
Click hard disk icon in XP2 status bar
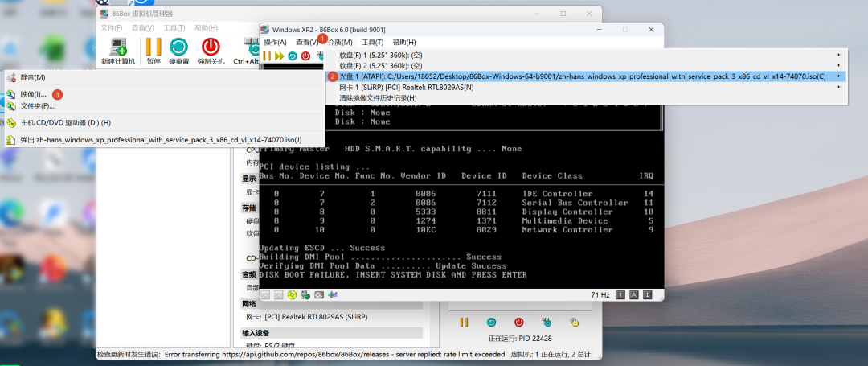tap(319, 294)
